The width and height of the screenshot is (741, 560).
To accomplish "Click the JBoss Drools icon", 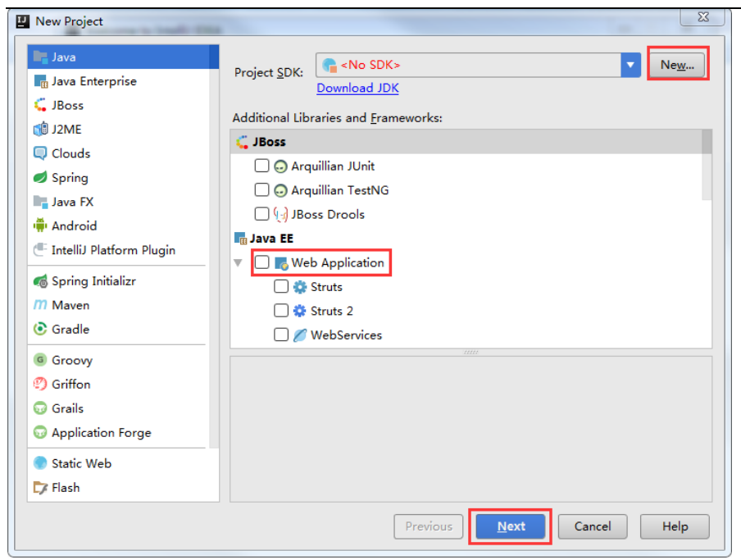I will point(280,215).
